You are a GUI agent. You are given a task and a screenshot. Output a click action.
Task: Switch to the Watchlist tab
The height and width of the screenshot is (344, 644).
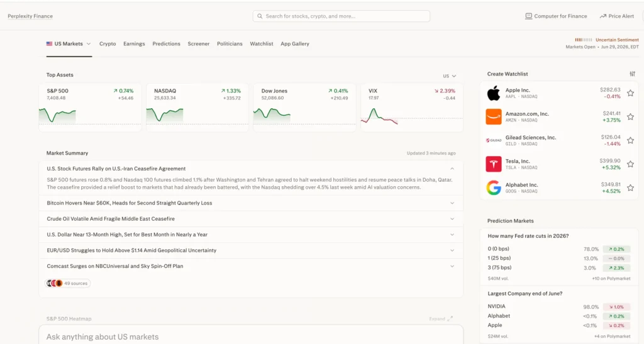pos(262,44)
